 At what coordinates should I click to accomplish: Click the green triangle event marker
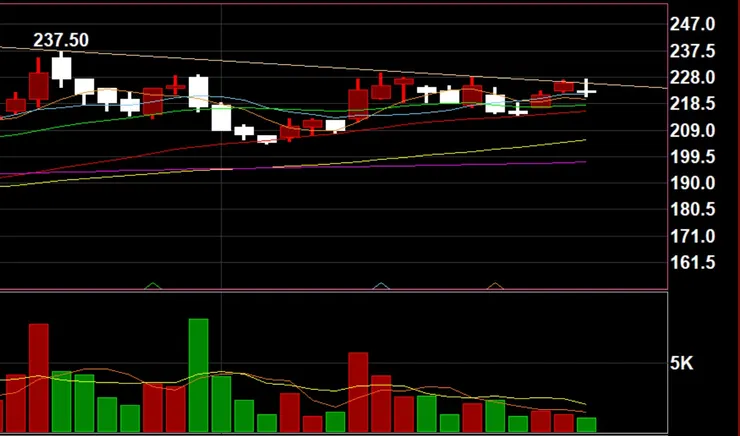click(152, 285)
